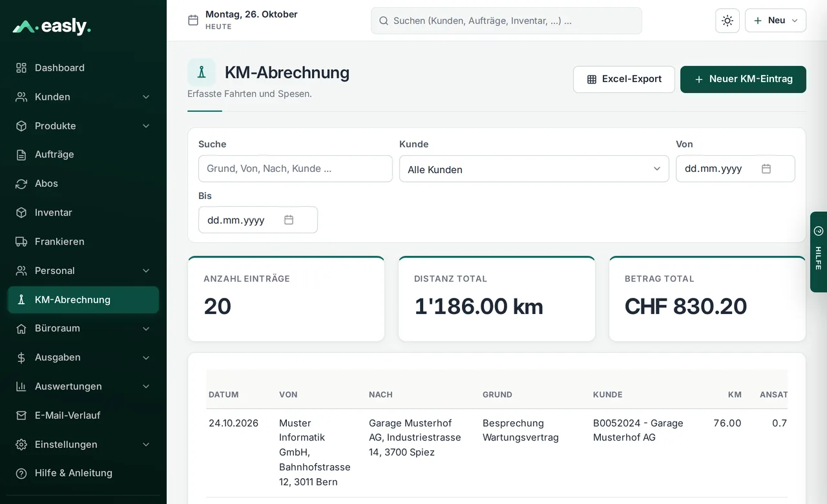Click Neuer KM-Eintrag button

coord(743,79)
